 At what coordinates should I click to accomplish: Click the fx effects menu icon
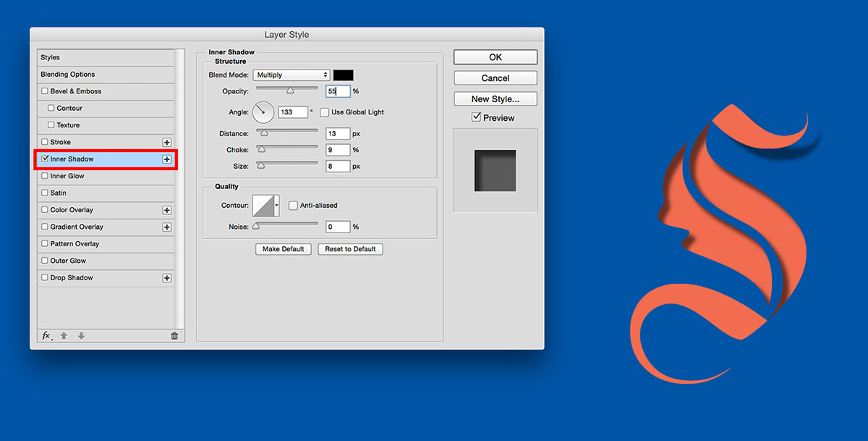[x=46, y=336]
